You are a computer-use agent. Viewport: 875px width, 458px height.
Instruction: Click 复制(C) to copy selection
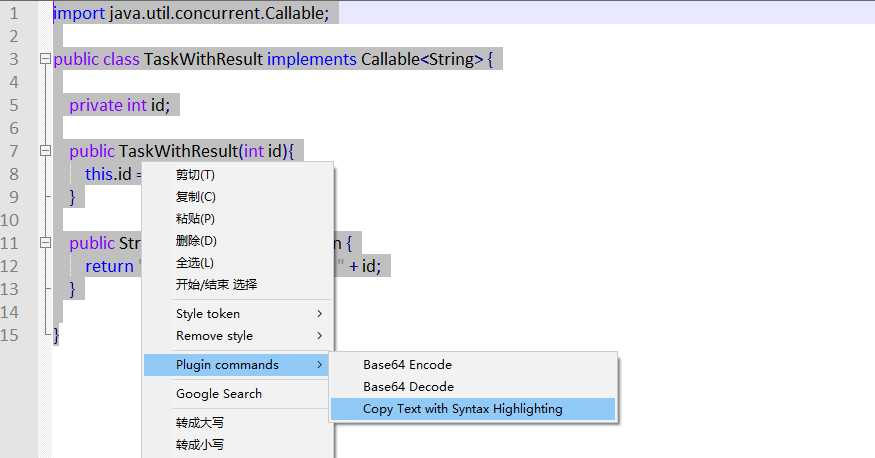(195, 197)
